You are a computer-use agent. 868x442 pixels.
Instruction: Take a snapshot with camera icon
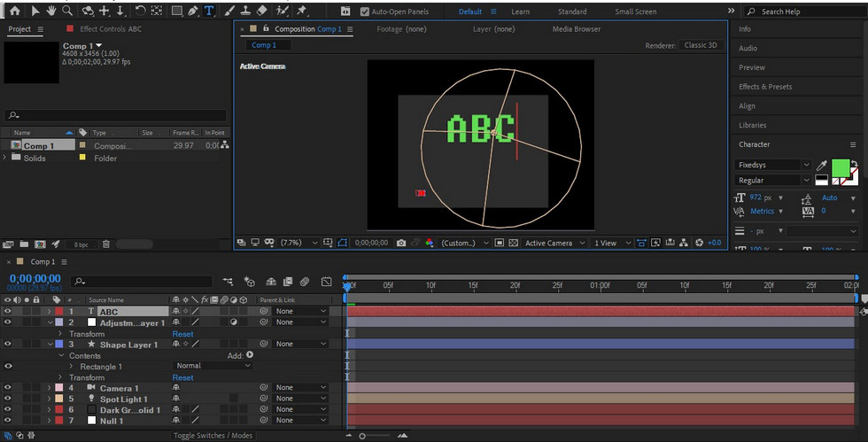pyautogui.click(x=401, y=243)
